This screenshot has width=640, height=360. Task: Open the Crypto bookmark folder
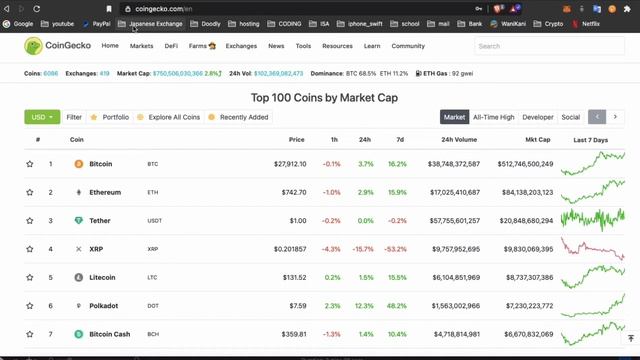[x=549, y=24]
